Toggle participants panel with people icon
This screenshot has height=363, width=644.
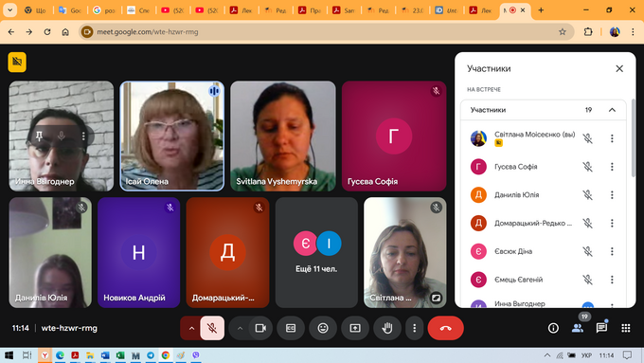578,328
